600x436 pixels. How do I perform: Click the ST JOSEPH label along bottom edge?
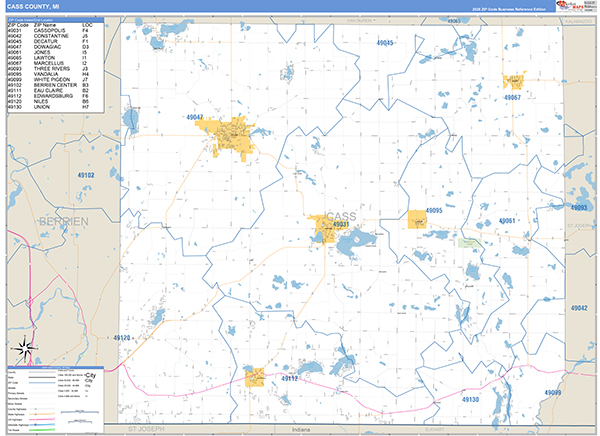click(x=146, y=429)
